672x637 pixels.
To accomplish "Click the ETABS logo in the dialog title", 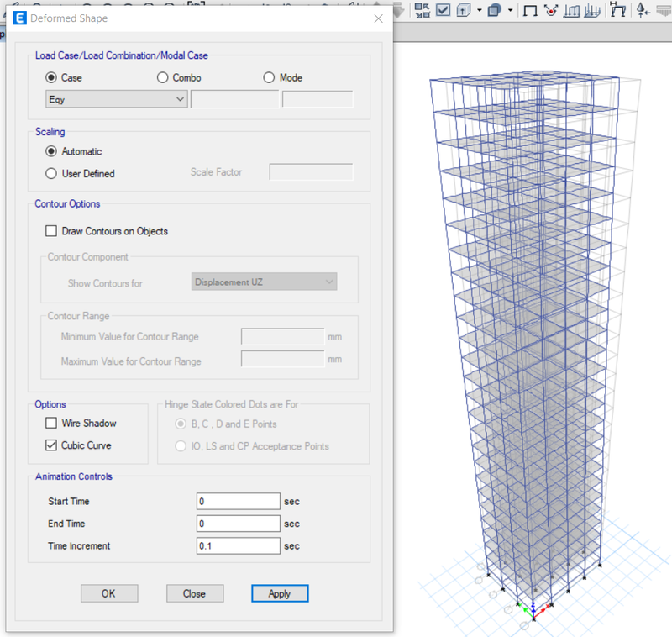I will (x=19, y=18).
